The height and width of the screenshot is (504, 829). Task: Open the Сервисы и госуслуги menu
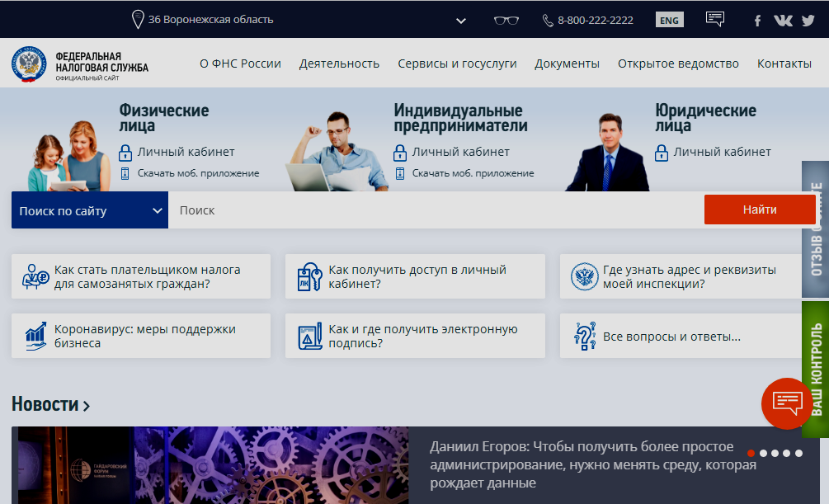[457, 64]
